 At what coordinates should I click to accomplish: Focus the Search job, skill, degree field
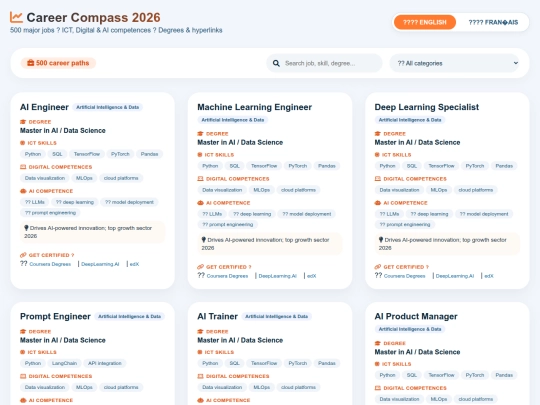(x=324, y=63)
